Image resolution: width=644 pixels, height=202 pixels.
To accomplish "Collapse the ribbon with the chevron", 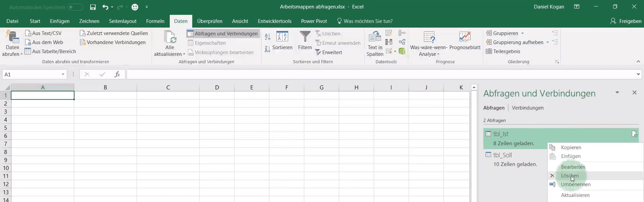I will click(638, 61).
